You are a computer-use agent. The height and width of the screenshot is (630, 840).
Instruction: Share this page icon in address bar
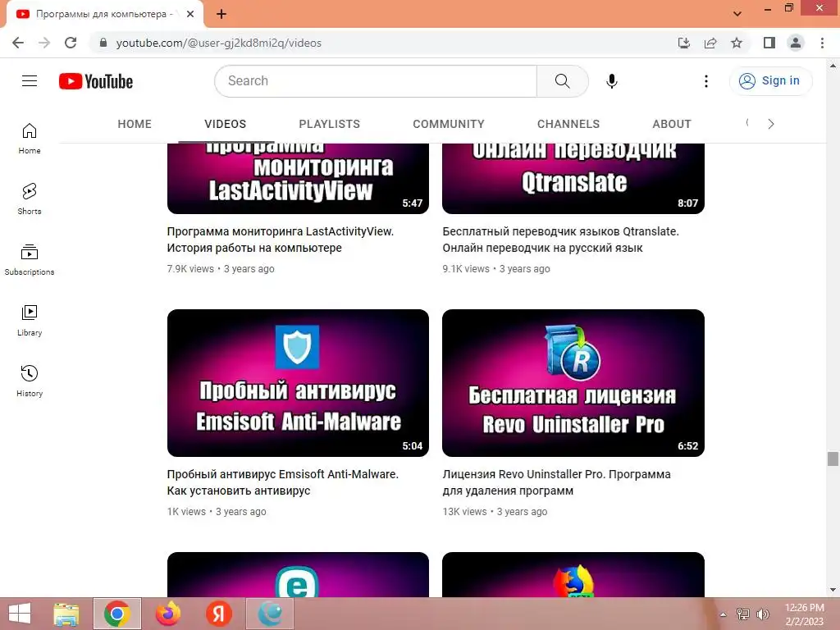(710, 43)
